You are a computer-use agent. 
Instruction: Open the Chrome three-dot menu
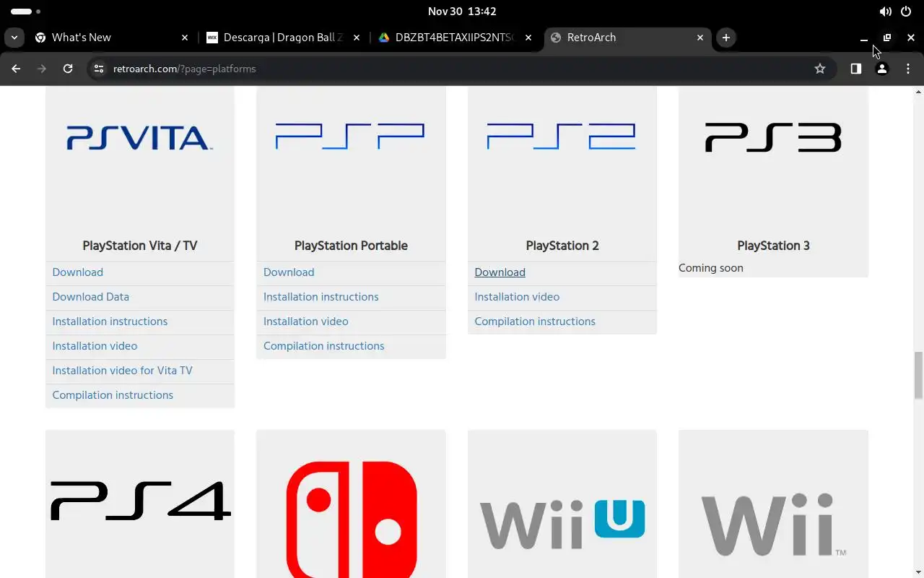(908, 69)
